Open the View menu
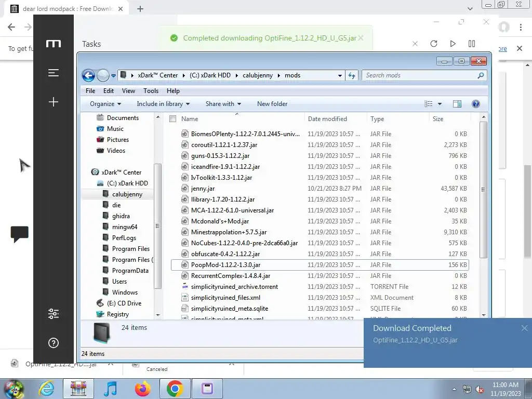Viewport: 532px width, 399px height. [x=128, y=91]
